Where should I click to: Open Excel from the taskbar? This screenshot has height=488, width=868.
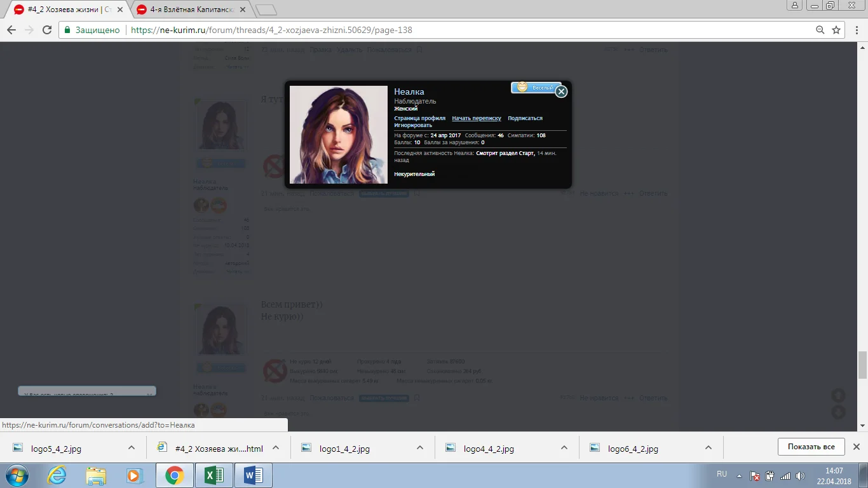click(x=214, y=475)
